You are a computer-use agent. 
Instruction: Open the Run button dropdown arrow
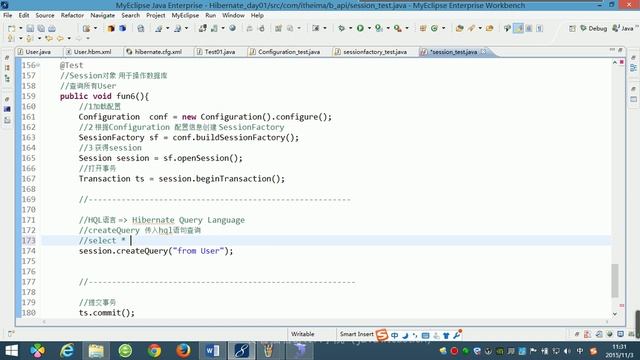(x=369, y=29)
